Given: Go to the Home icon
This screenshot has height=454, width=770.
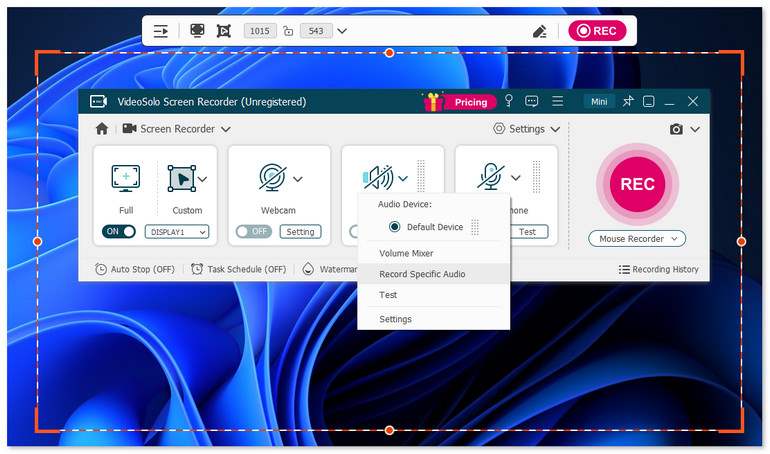Looking at the screenshot, I should pos(102,129).
